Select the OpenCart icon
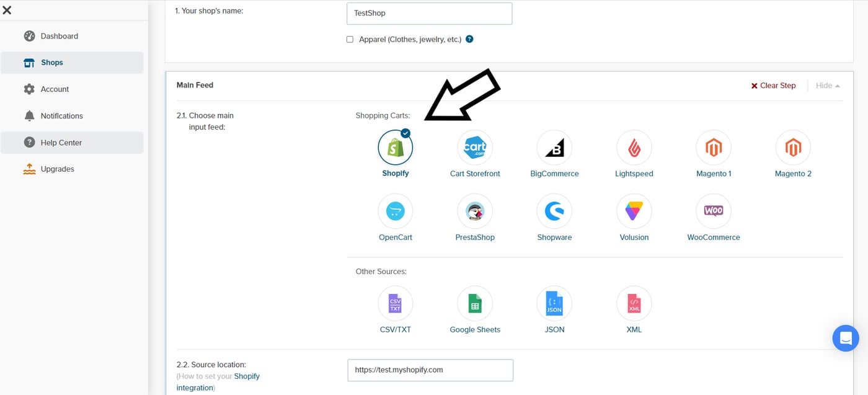Viewport: 868px width, 395px height. (396, 211)
